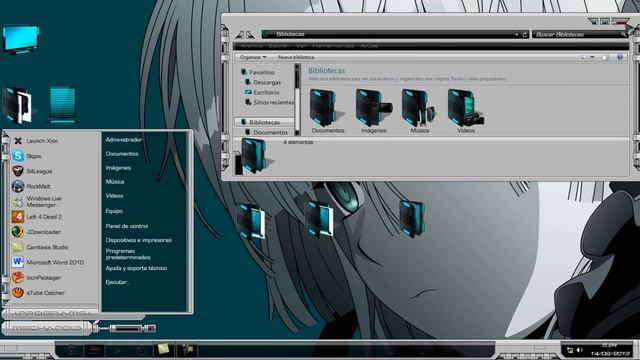Open Skype in the start menu
The image size is (640, 360).
click(27, 156)
